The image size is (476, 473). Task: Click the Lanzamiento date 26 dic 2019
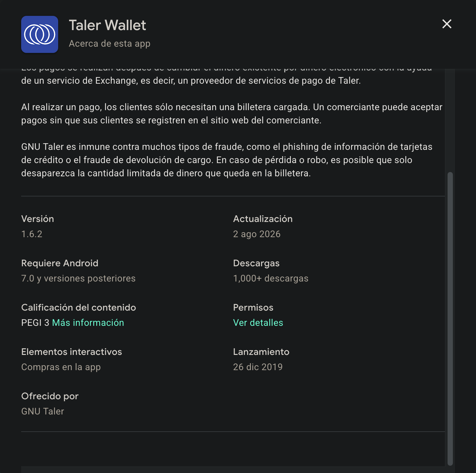tap(258, 367)
